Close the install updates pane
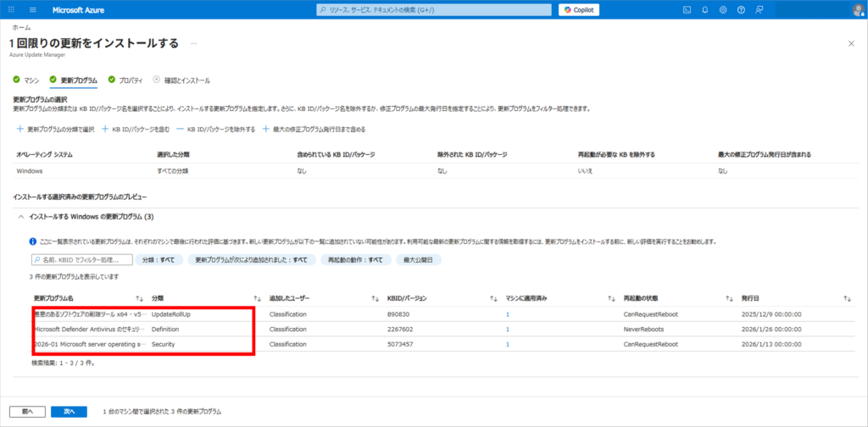The image size is (868, 427). [x=851, y=42]
